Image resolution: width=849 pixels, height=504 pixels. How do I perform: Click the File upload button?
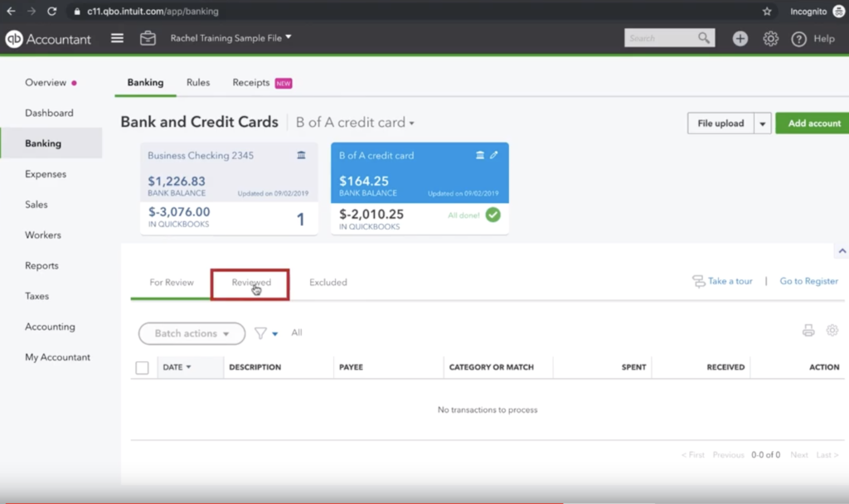[x=720, y=124]
